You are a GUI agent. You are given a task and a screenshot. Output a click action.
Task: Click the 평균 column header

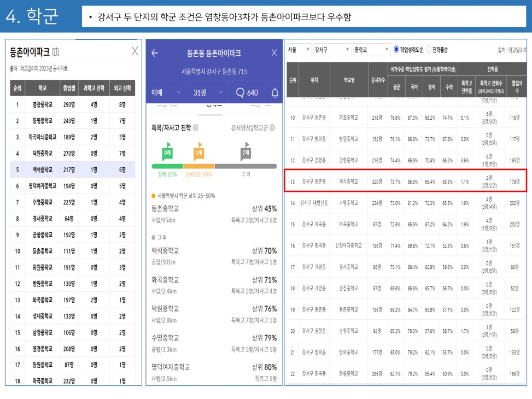tap(396, 87)
